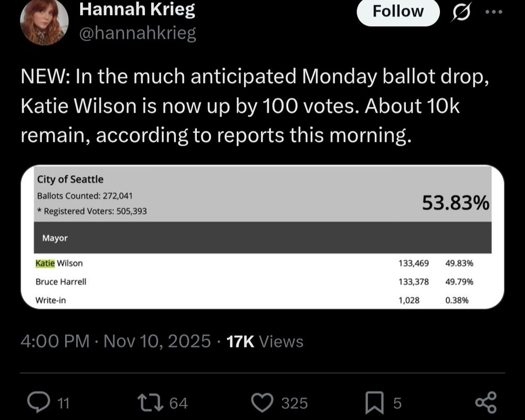Select the Hannah Krieg display name

point(137,9)
